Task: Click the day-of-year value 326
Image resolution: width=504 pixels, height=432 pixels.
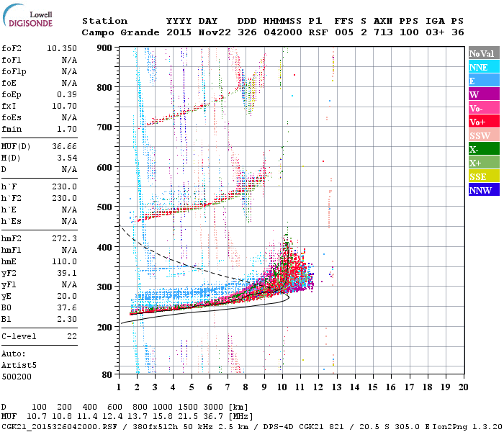Action: click(x=247, y=32)
